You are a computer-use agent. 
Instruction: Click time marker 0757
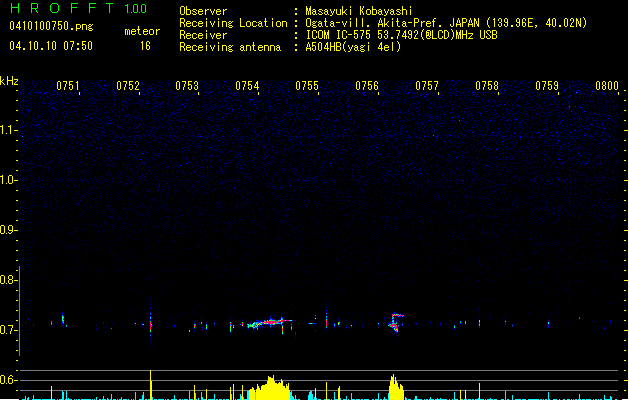coord(427,86)
